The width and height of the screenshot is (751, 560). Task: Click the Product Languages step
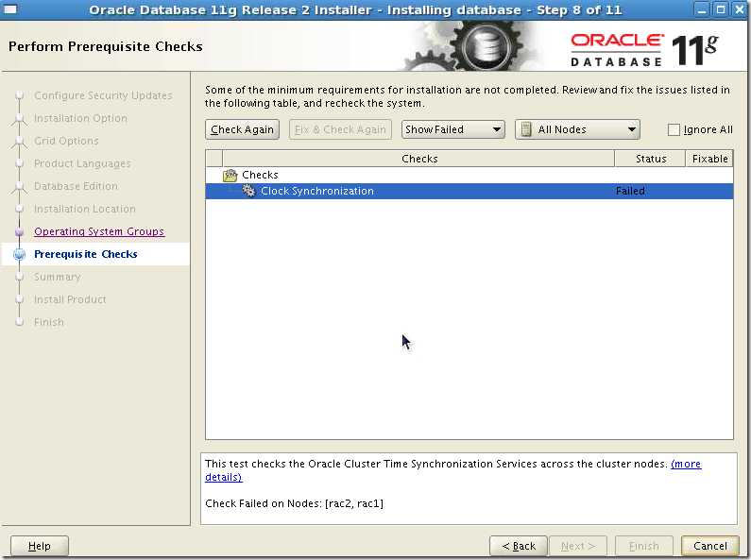(82, 163)
